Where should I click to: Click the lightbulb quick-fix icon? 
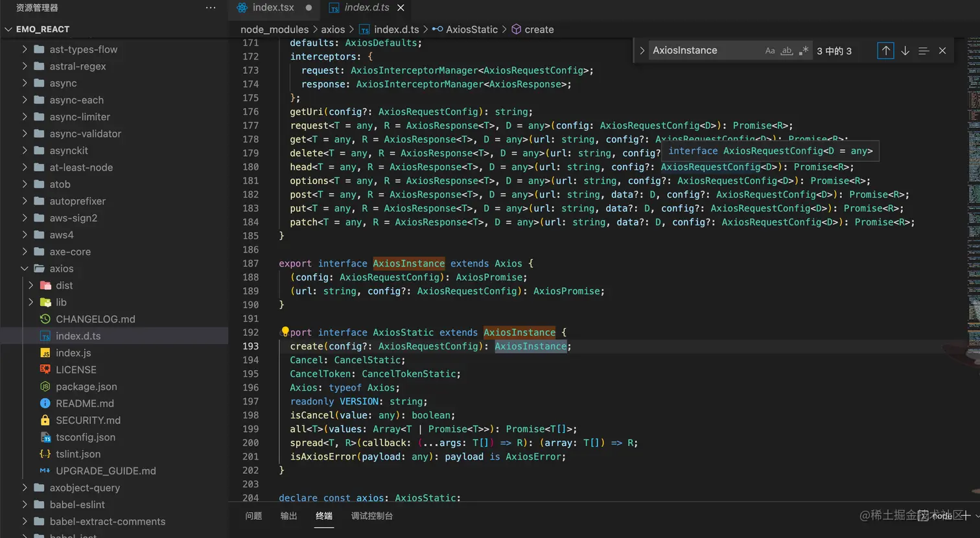[x=285, y=332]
